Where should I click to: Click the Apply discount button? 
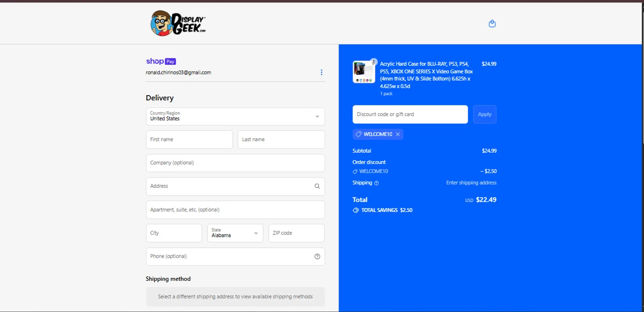click(x=485, y=115)
